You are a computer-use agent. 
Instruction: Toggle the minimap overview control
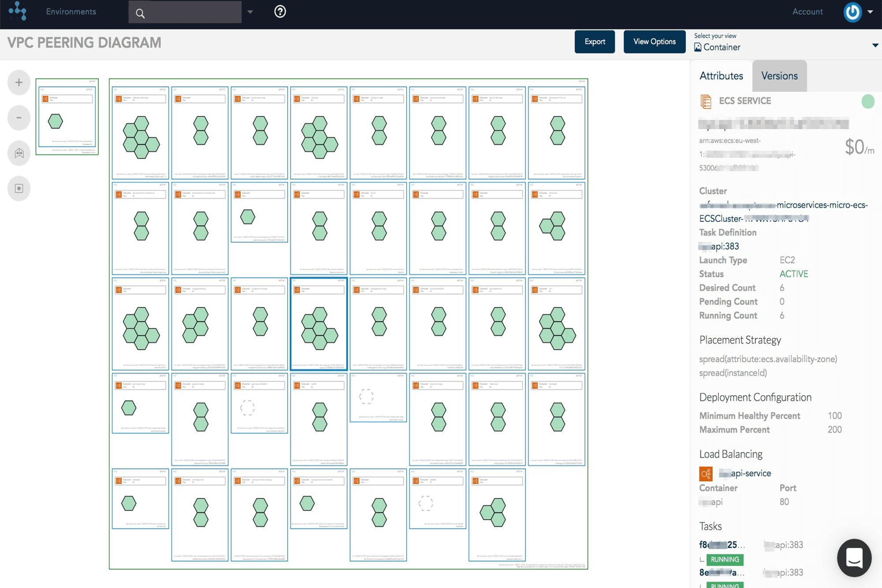coord(19,188)
